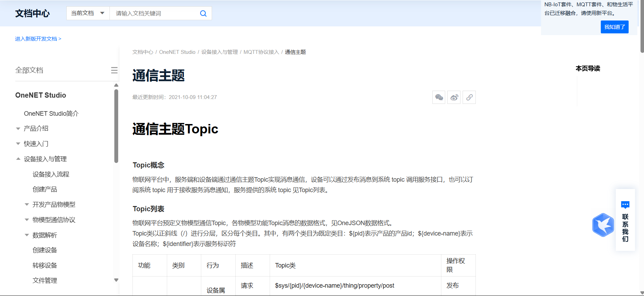Expand the 数据解析 subsection arrow

pos(27,235)
